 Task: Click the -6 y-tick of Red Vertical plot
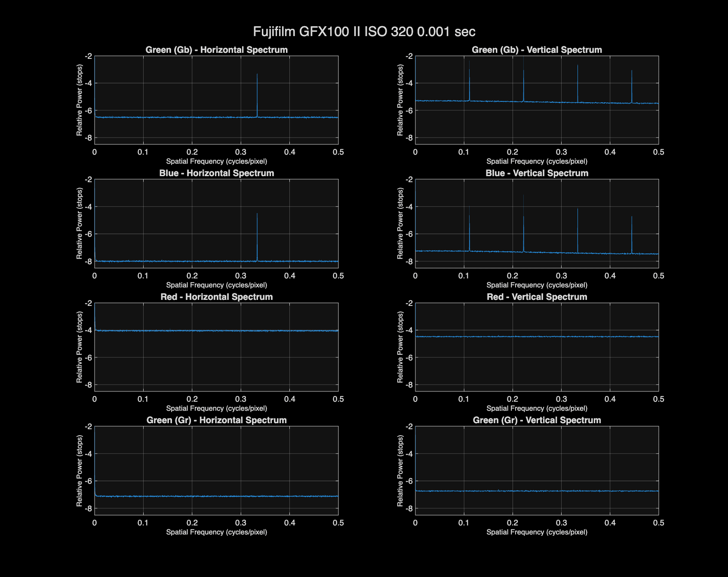(x=409, y=358)
